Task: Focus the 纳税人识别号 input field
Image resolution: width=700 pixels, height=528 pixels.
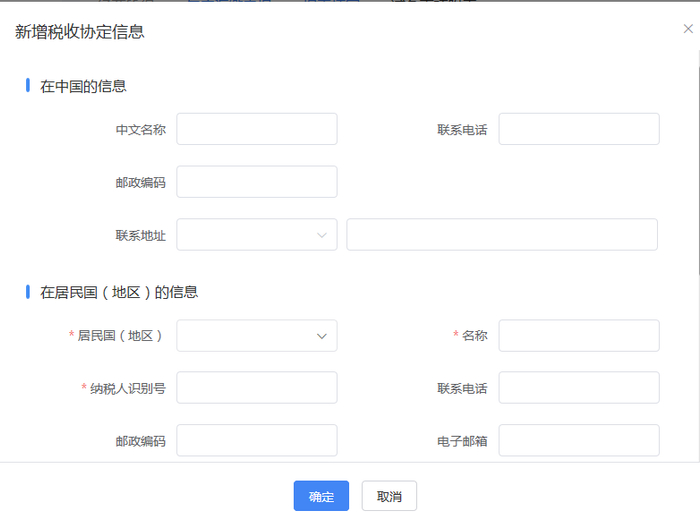Action: click(257, 387)
